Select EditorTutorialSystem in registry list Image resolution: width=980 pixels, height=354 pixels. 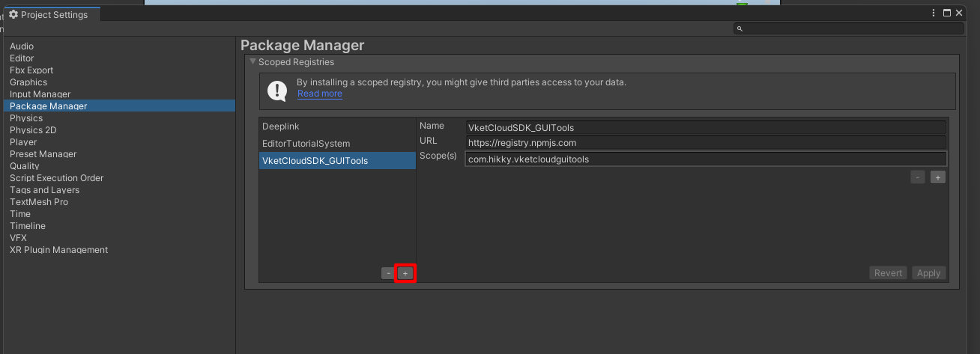[x=306, y=143]
